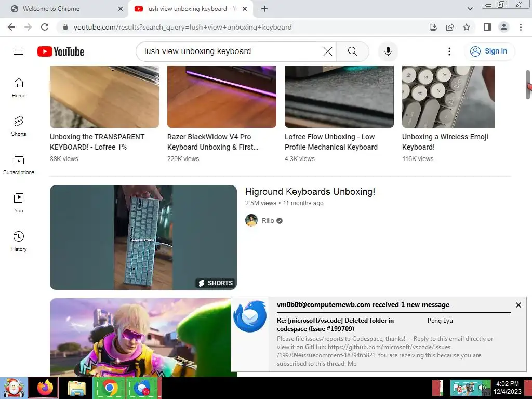Open Razer BlackWidow V4 Pro video title
Viewport: 532px width, 399px height.
pos(212,142)
